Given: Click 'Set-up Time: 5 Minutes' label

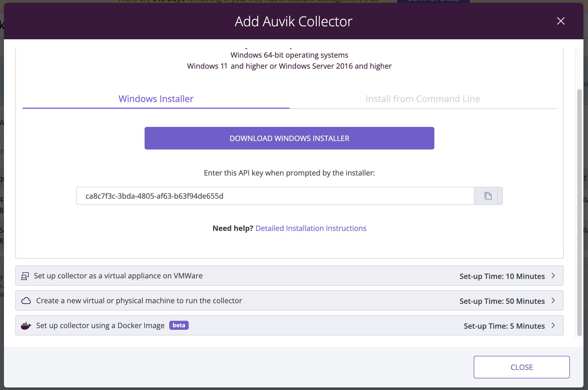Looking at the screenshot, I should (x=504, y=326).
